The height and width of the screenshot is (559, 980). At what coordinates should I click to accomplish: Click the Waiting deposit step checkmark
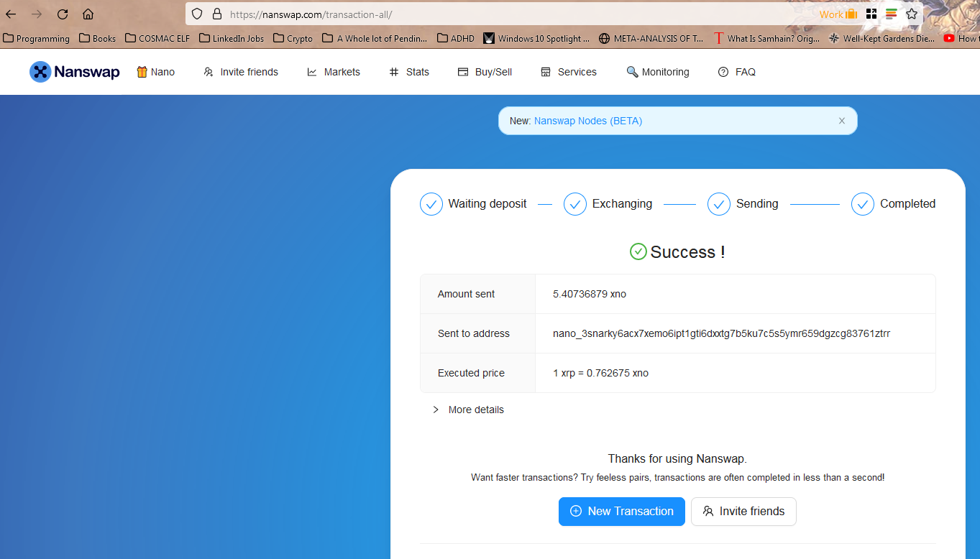(x=431, y=204)
